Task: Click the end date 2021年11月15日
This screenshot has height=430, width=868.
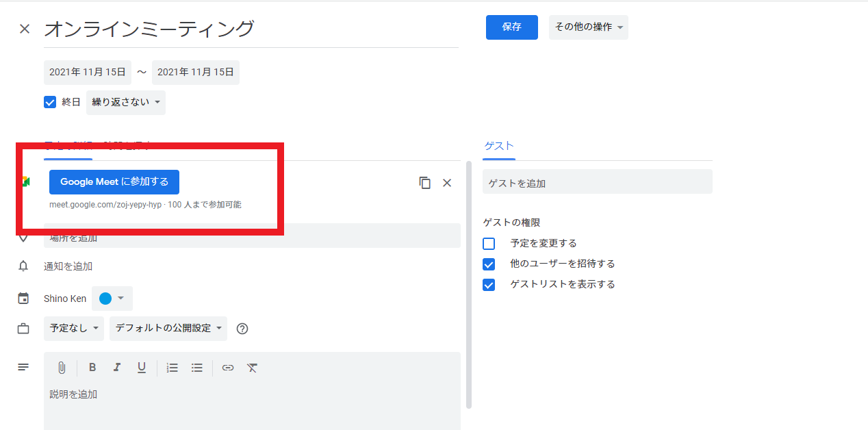Action: 196,72
